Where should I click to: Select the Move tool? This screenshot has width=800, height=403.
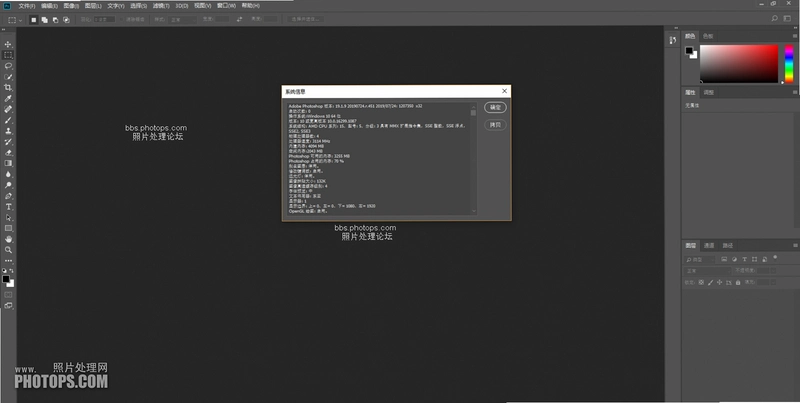[8, 44]
